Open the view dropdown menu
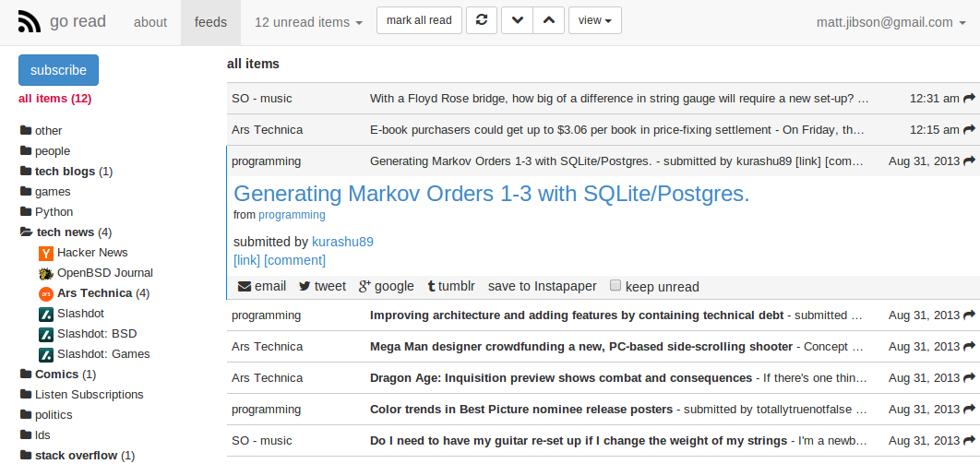 594,20
